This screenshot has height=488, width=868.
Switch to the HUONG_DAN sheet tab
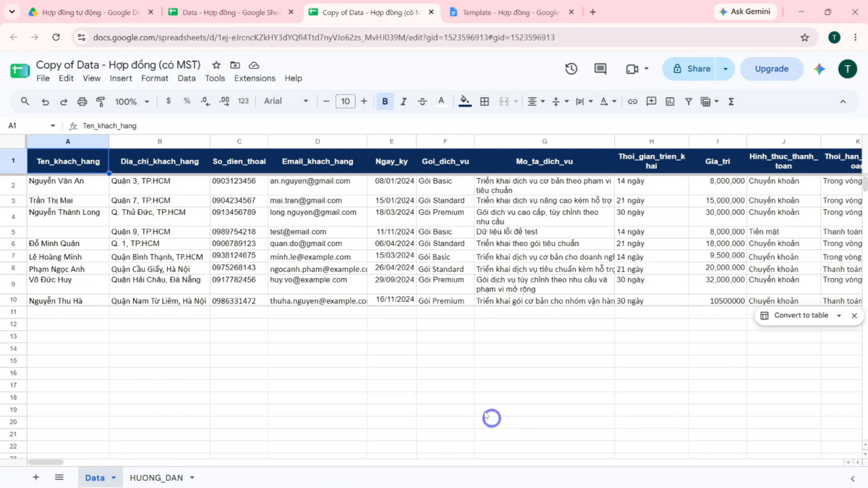[156, 478]
